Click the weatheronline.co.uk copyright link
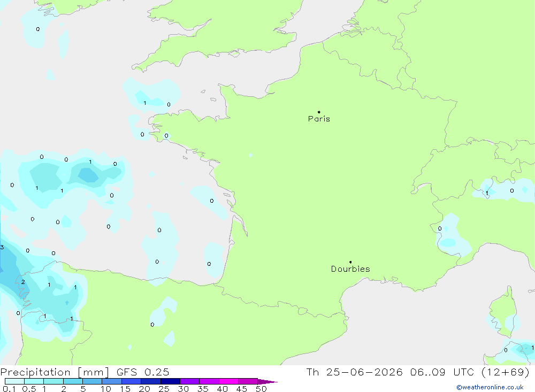Image resolution: width=535 pixels, height=392 pixels. pos(490,387)
